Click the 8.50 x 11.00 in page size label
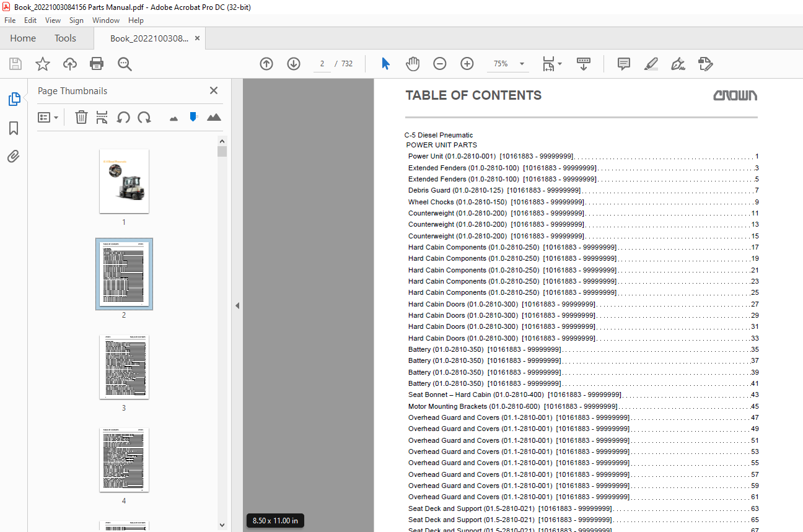803x532 pixels. 275,521
